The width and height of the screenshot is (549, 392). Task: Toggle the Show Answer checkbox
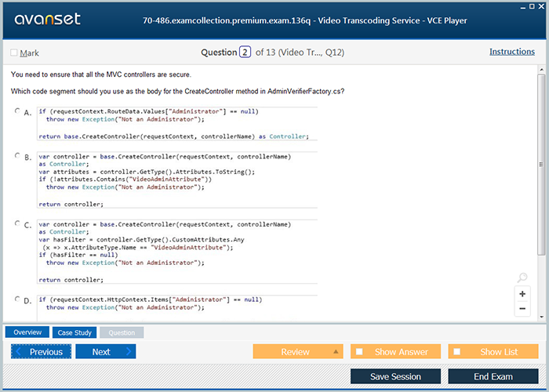click(359, 351)
